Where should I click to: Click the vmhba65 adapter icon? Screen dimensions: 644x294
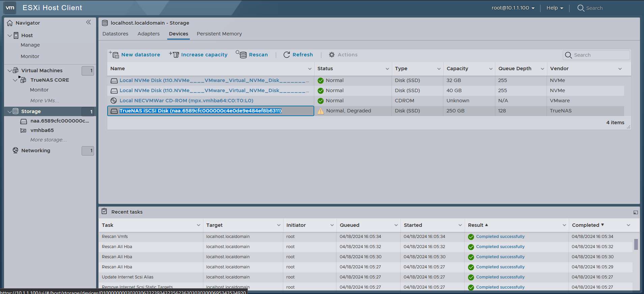(23, 131)
